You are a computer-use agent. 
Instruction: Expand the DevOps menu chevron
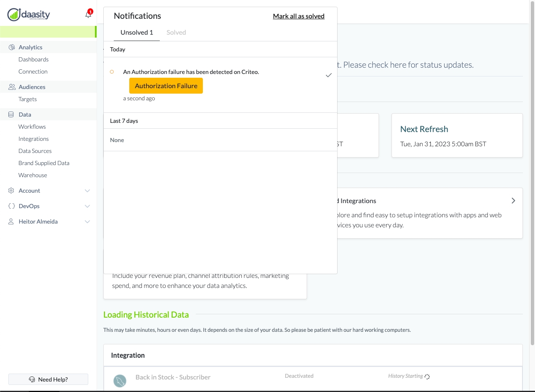[87, 206]
